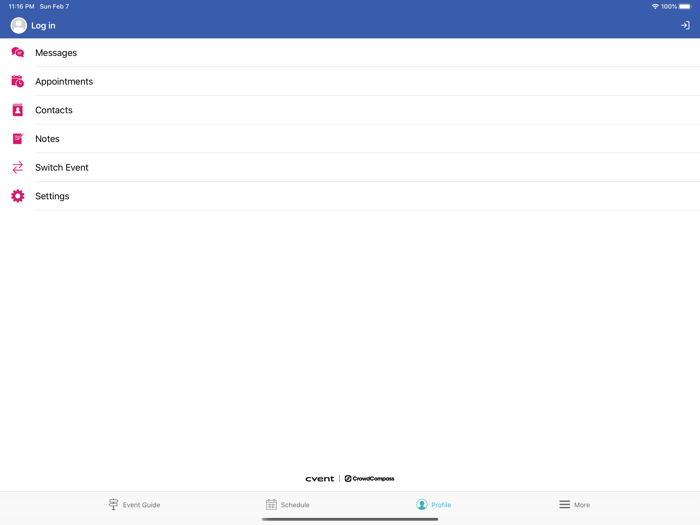
Task: Click the login arrow icon at top right
Action: (685, 25)
